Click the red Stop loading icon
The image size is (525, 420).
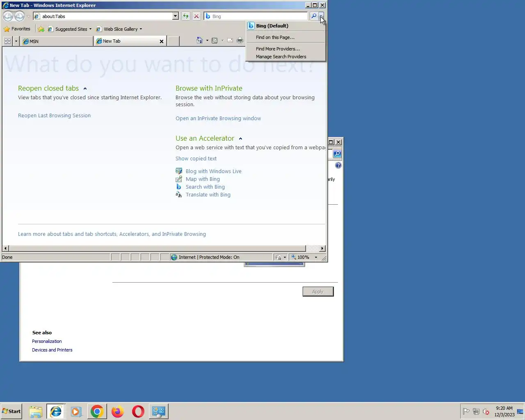pos(196,16)
